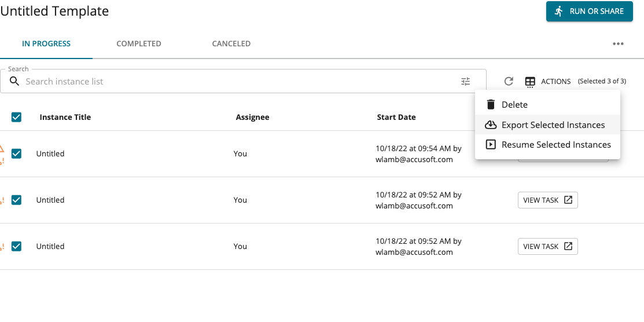
Task: Click the cloud export icon
Action: 491,125
